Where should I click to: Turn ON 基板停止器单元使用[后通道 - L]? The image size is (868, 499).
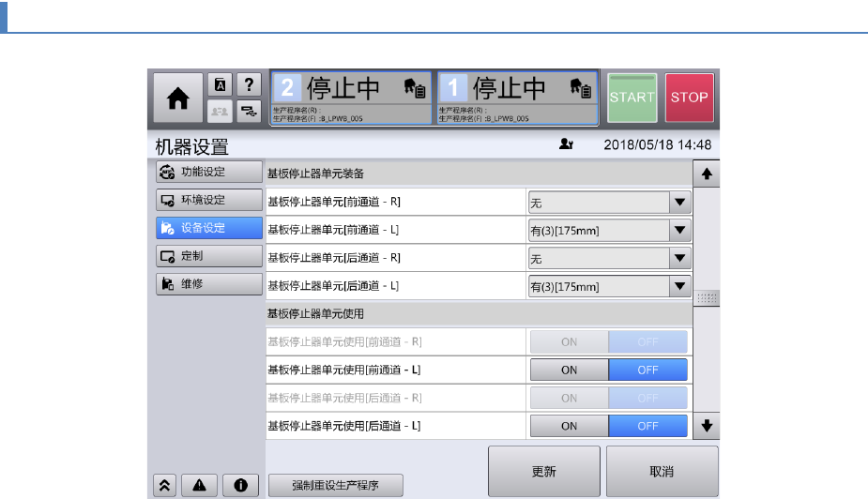pos(569,426)
